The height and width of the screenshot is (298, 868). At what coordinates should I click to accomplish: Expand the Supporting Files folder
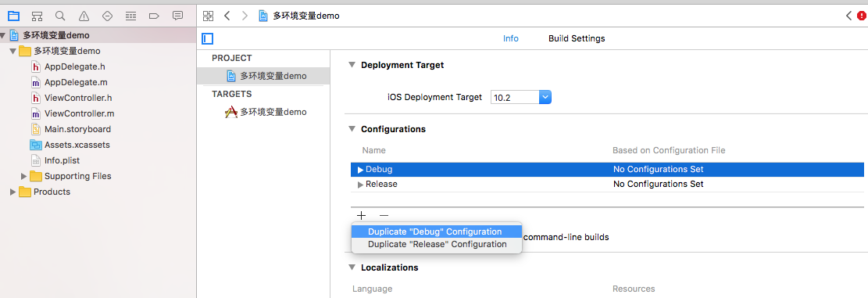23,176
